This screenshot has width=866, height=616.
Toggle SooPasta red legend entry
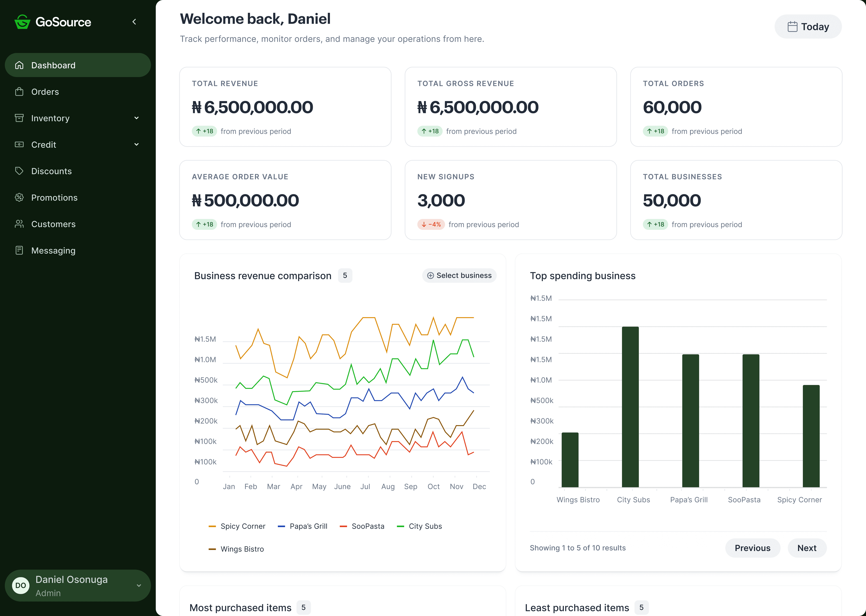[362, 526]
